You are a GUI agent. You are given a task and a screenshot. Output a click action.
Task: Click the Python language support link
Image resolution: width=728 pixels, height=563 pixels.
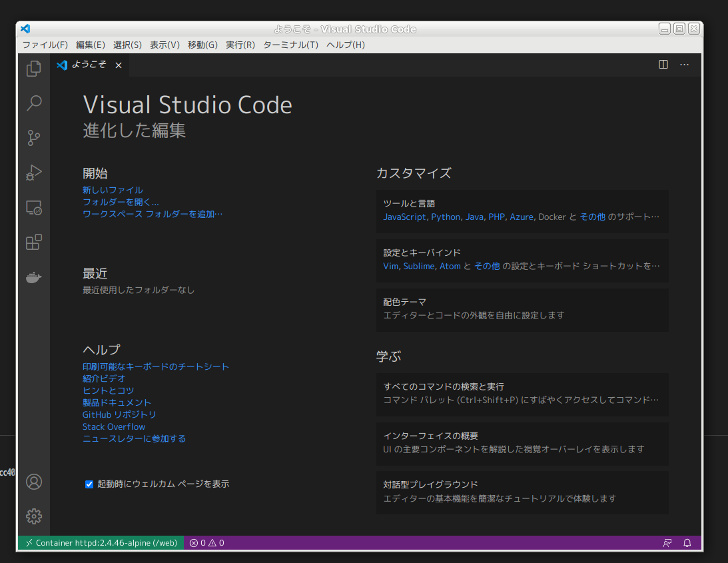[446, 217]
